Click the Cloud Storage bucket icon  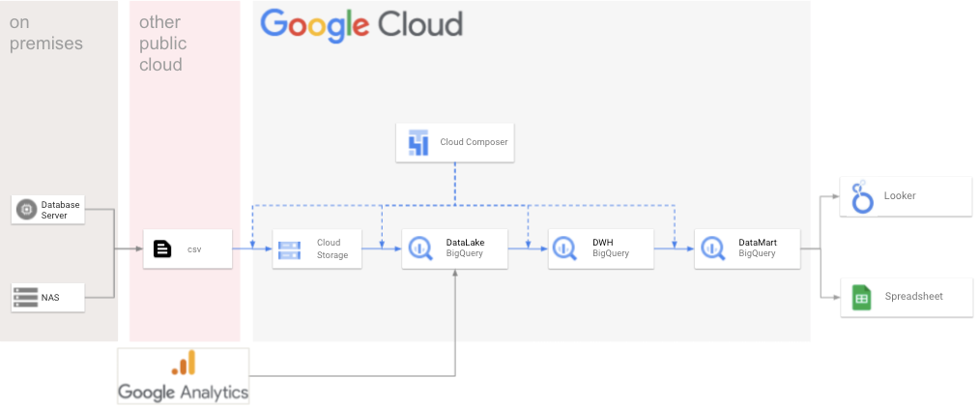(289, 248)
